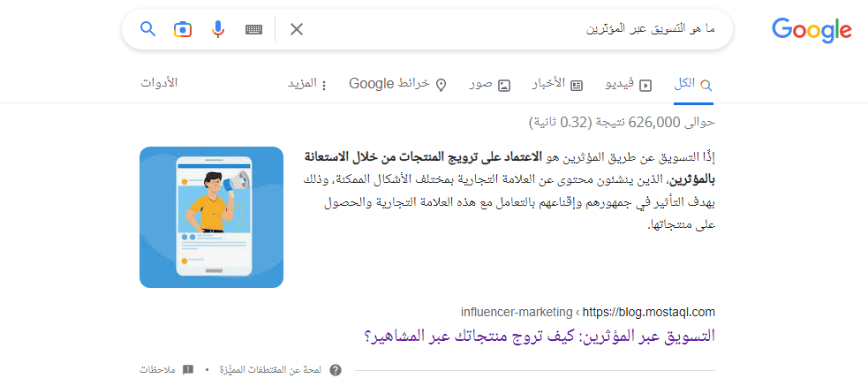Click the ملاحظات (Feedback) link
Screen dimensions: 868x386
[158, 370]
